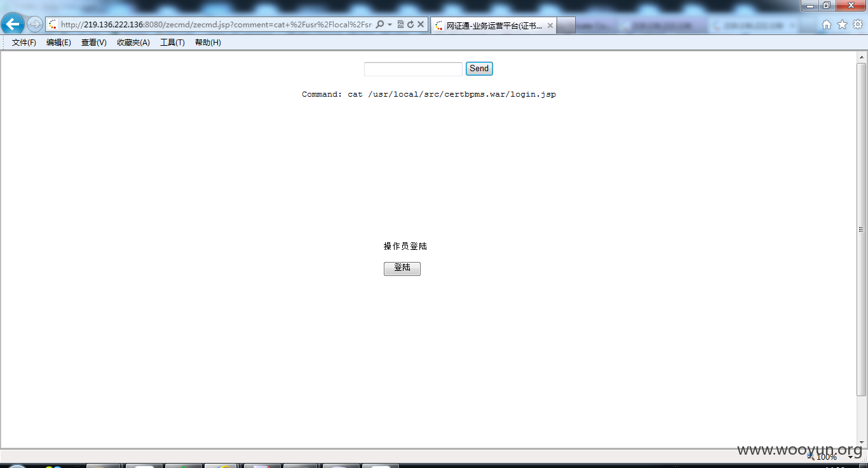Minimize the browser window
The image size is (868, 468).
coord(810,6)
